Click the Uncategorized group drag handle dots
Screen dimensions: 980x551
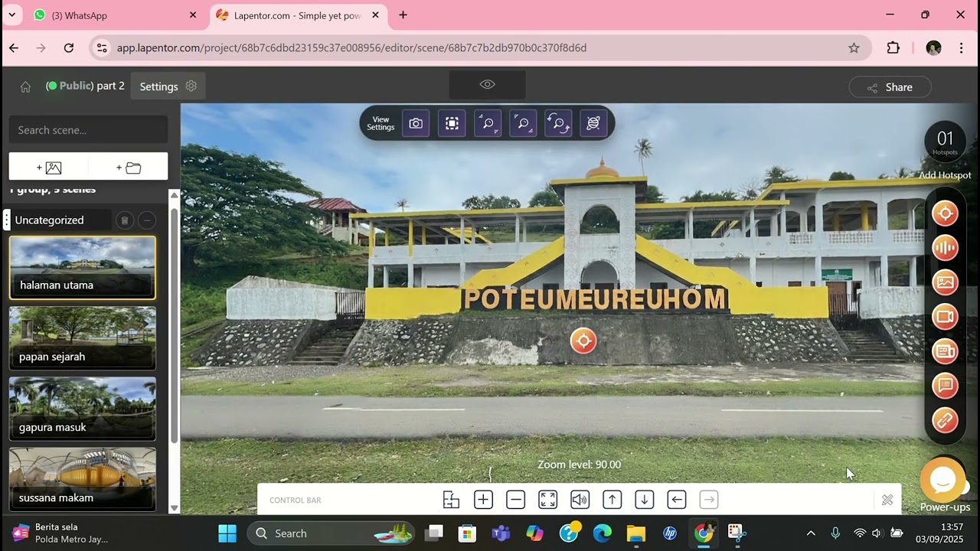point(7,220)
